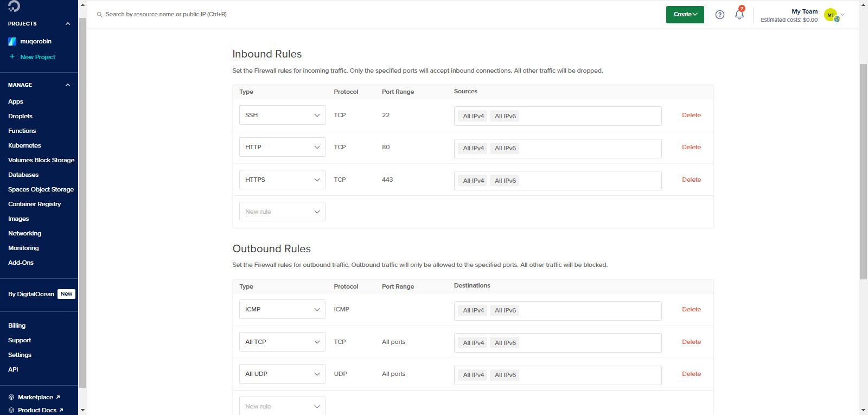Screen dimensions: 868x415
Task: Click the SSH rule sources field
Action: point(558,116)
